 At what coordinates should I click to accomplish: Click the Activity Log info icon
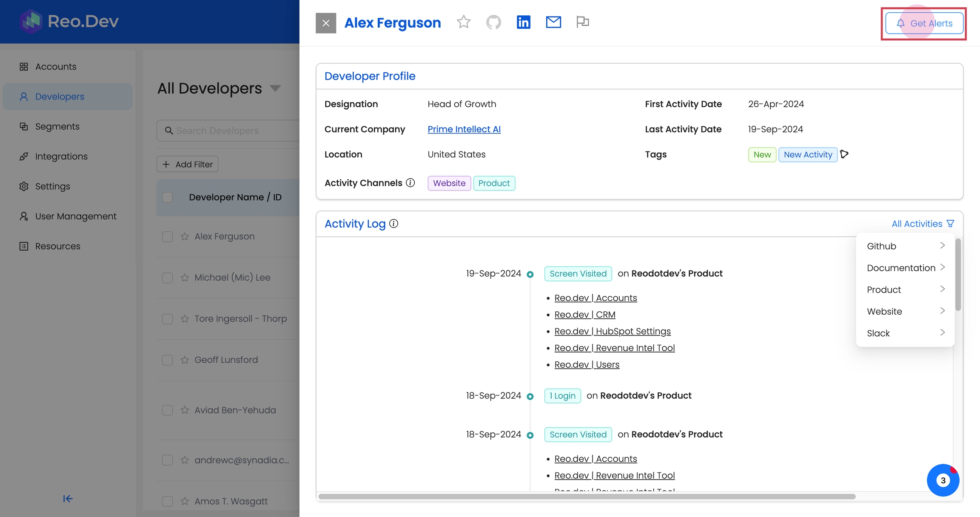(x=394, y=224)
